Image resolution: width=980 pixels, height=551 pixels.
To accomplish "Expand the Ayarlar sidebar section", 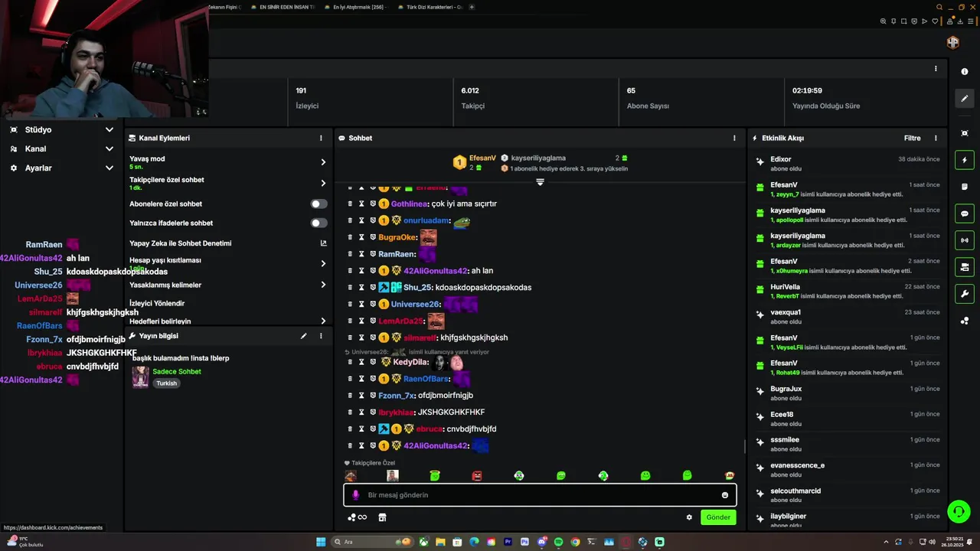I will coord(61,168).
